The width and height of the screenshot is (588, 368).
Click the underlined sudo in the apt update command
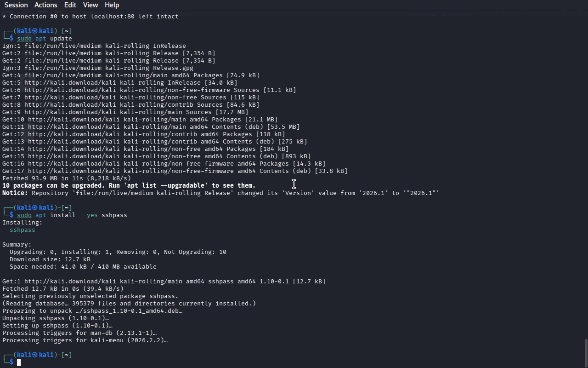tap(24, 39)
